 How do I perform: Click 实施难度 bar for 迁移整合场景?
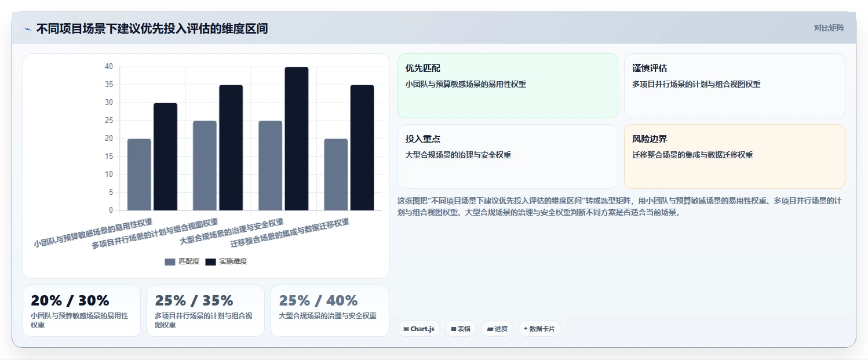362,148
